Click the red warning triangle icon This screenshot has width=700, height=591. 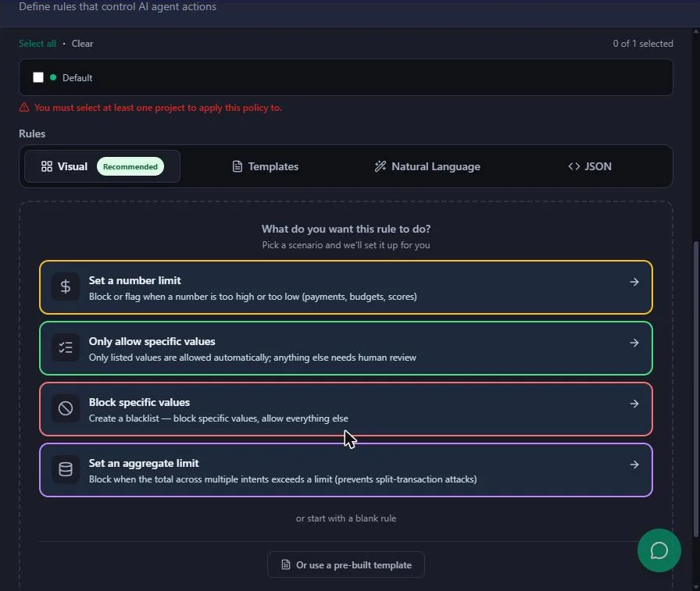(x=24, y=108)
